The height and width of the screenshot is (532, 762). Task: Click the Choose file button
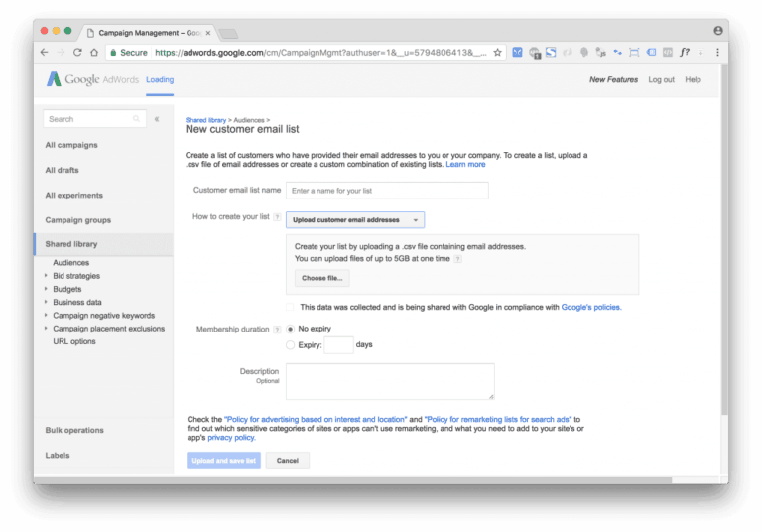pos(321,278)
